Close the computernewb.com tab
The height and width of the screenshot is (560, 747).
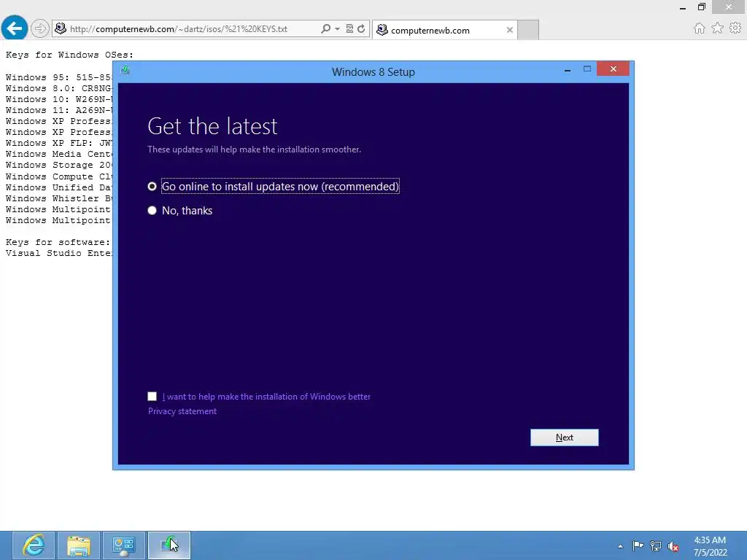tap(510, 30)
